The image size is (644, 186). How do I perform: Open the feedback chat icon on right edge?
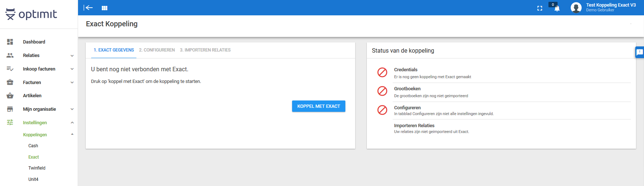click(x=640, y=52)
